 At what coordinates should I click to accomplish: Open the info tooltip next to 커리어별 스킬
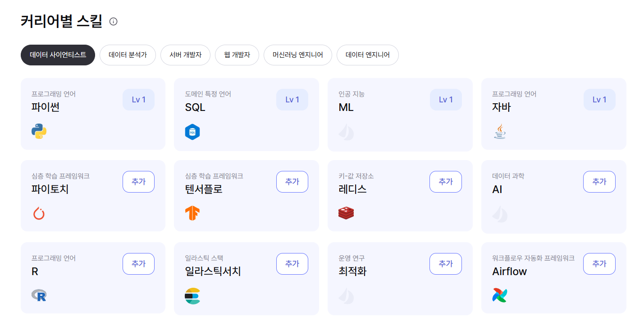[113, 21]
